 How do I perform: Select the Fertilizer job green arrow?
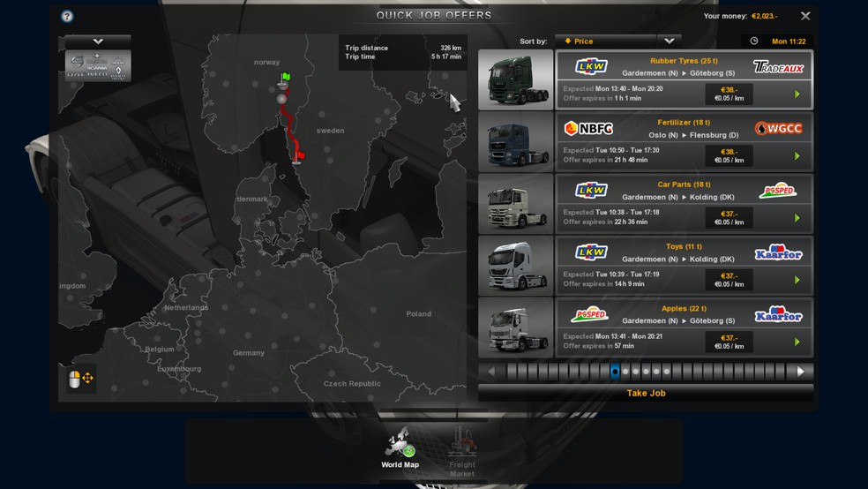(797, 156)
